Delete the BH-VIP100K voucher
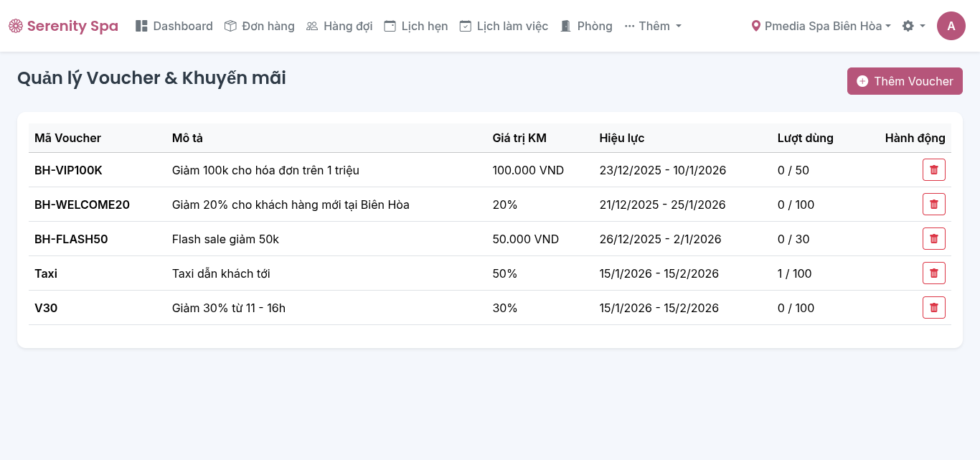 click(933, 170)
